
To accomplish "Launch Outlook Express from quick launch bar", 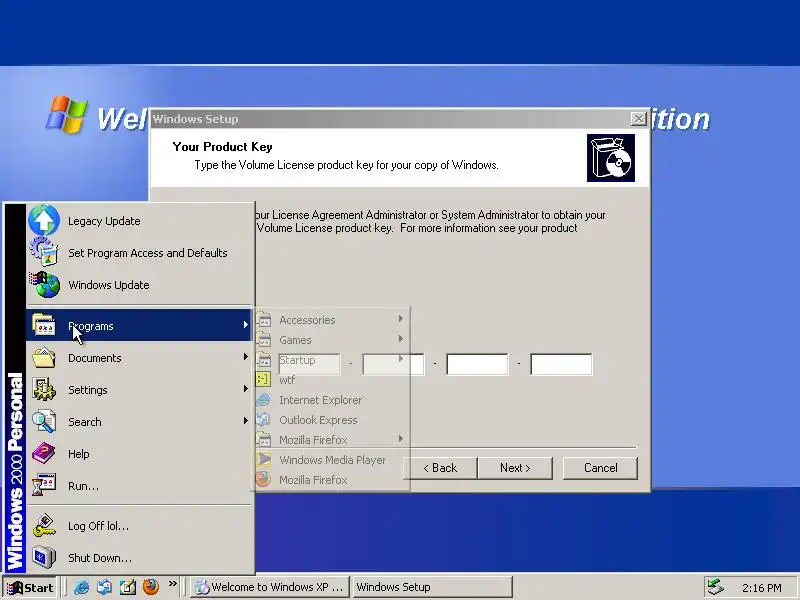I will click(104, 587).
